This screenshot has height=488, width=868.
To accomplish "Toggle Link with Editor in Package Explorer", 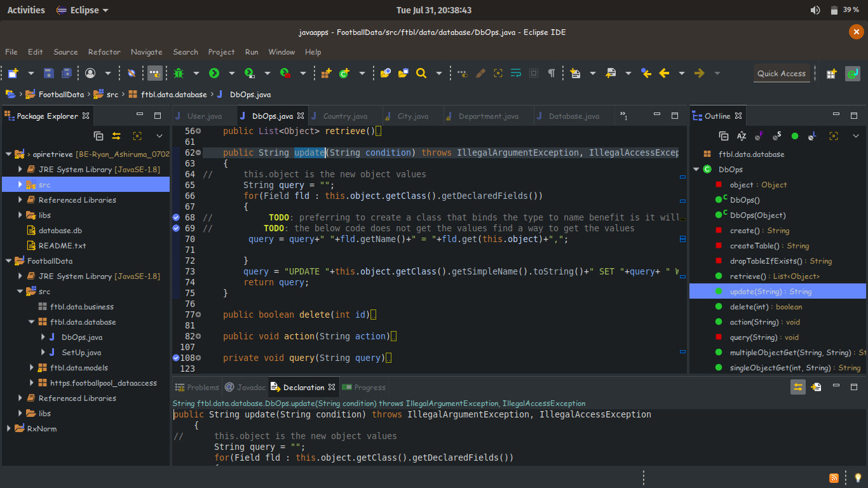I will (x=116, y=136).
